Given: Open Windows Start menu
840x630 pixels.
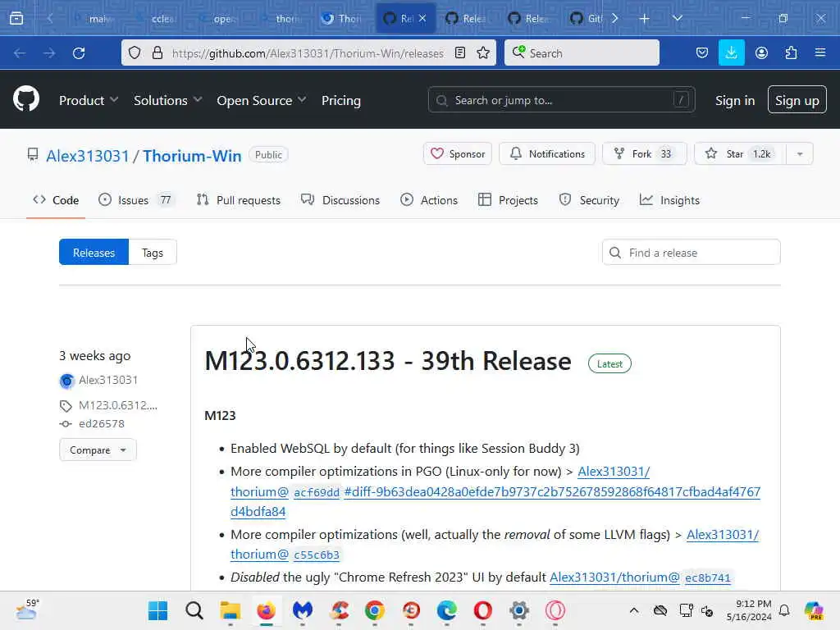Looking at the screenshot, I should [157, 610].
